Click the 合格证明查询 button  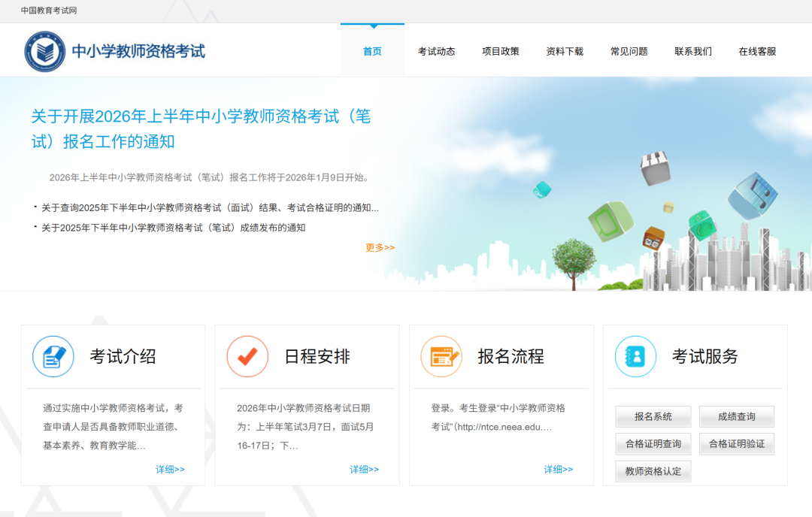pos(653,444)
